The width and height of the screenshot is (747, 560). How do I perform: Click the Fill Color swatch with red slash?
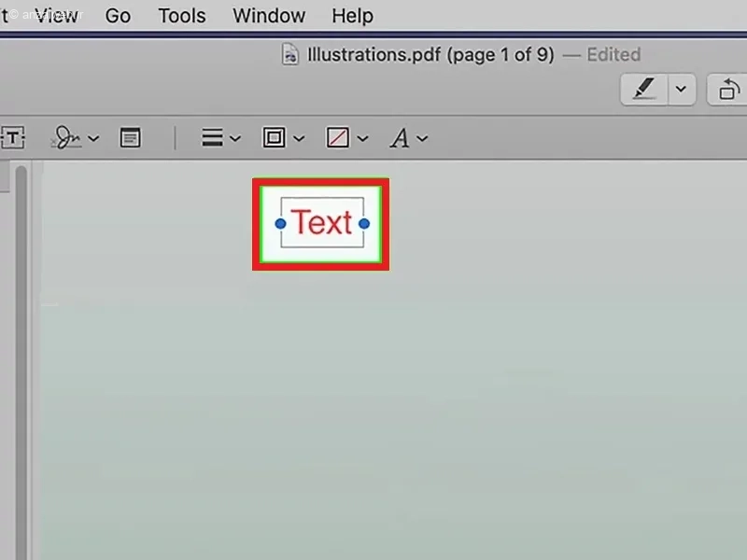coord(338,138)
